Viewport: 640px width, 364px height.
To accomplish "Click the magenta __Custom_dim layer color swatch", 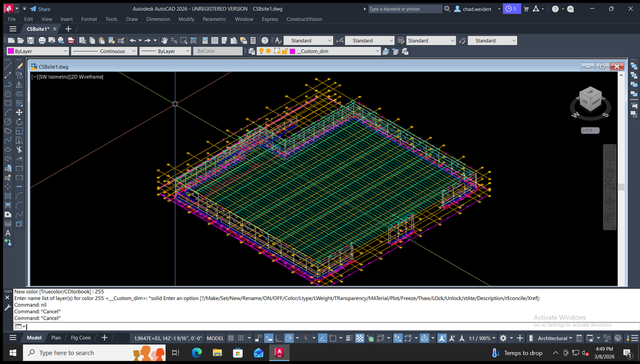I will [293, 51].
